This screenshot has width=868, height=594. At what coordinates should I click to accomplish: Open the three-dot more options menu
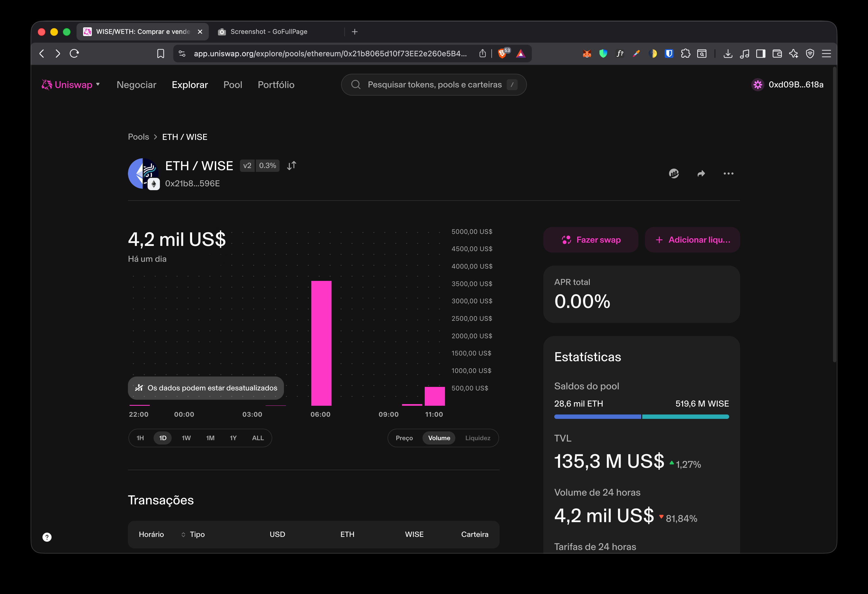(728, 174)
